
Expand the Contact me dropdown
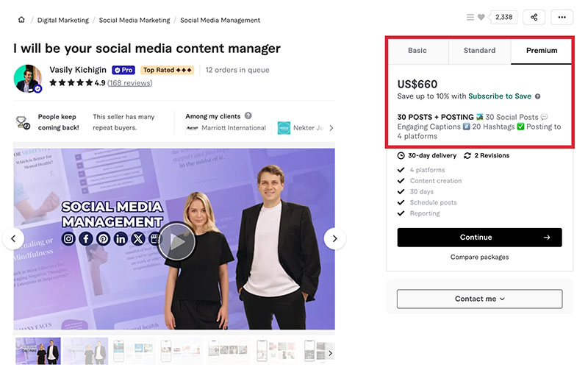[x=479, y=299]
